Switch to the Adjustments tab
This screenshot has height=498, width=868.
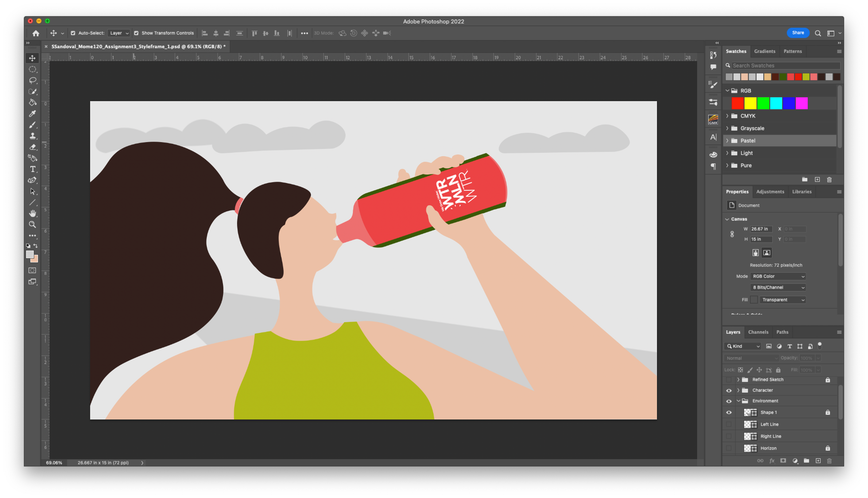(770, 192)
